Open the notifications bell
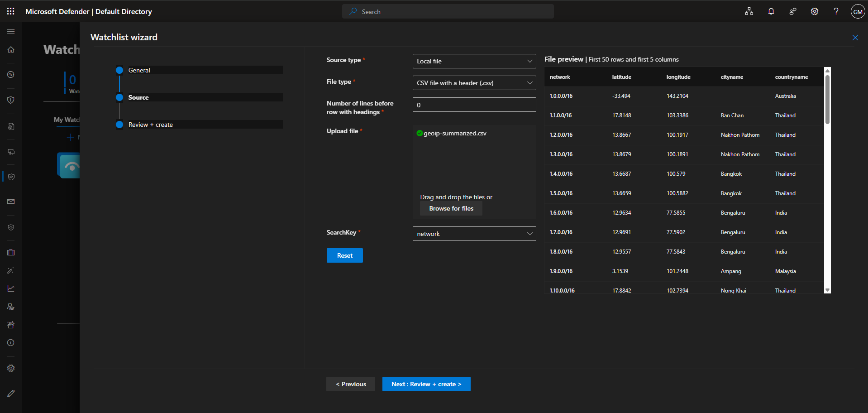Screen dimensions: 868x413 tap(771, 11)
